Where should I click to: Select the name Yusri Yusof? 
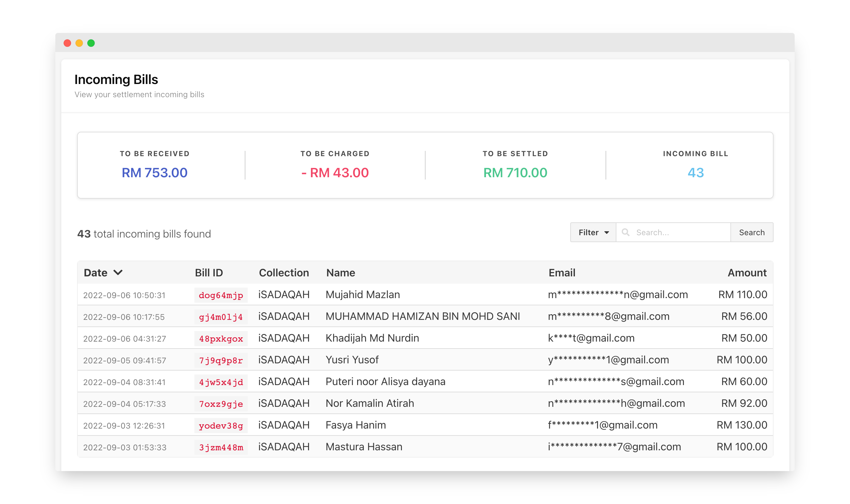pyautogui.click(x=352, y=360)
